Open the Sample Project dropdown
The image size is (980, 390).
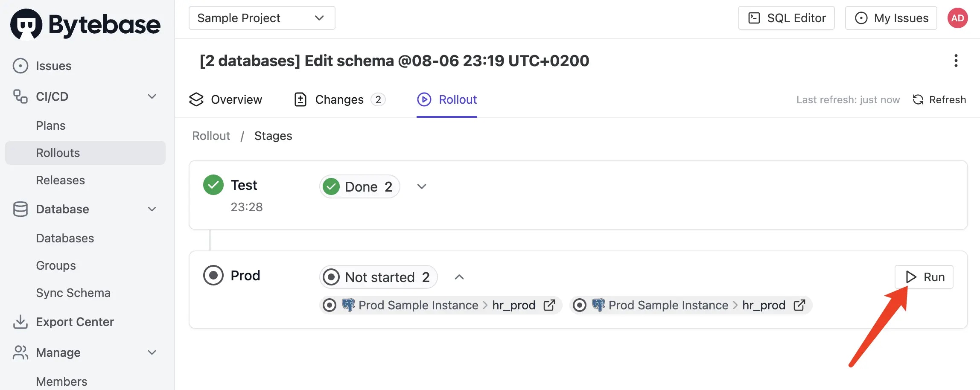pos(262,18)
